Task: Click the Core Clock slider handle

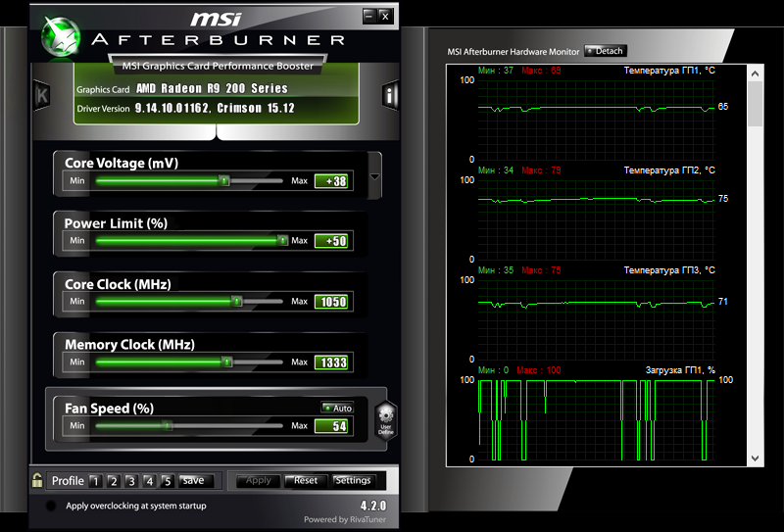Action: pyautogui.click(x=236, y=302)
